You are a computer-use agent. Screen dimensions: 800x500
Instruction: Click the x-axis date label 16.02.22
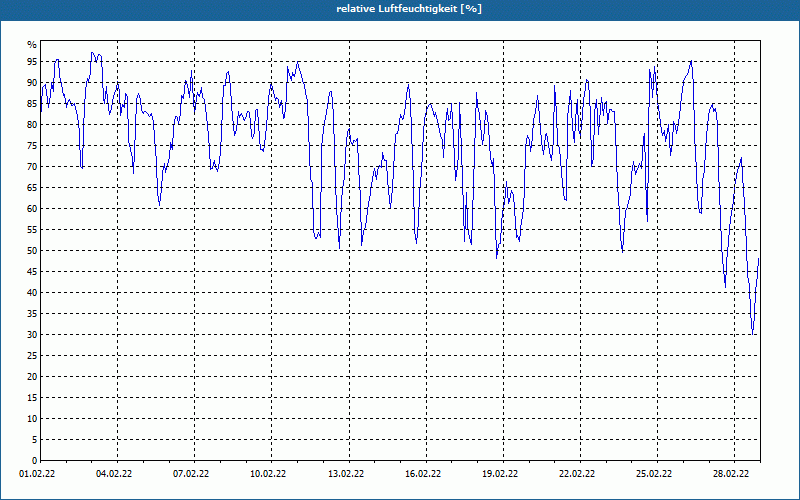click(423, 474)
